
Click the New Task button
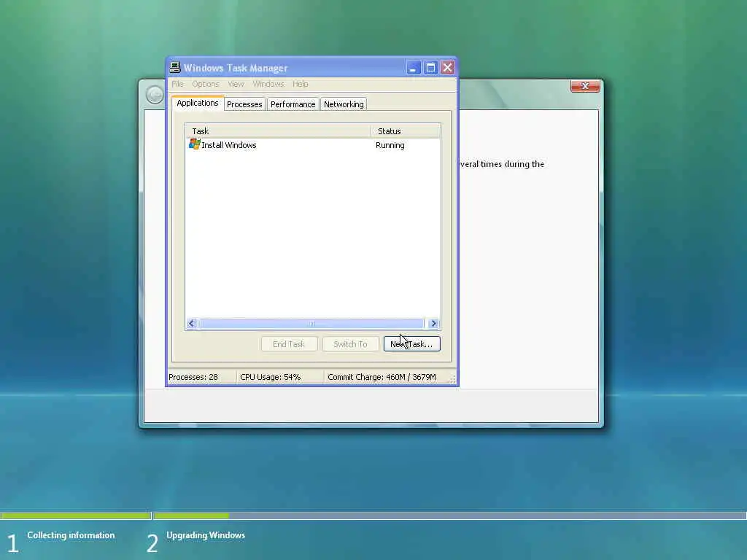click(x=411, y=344)
